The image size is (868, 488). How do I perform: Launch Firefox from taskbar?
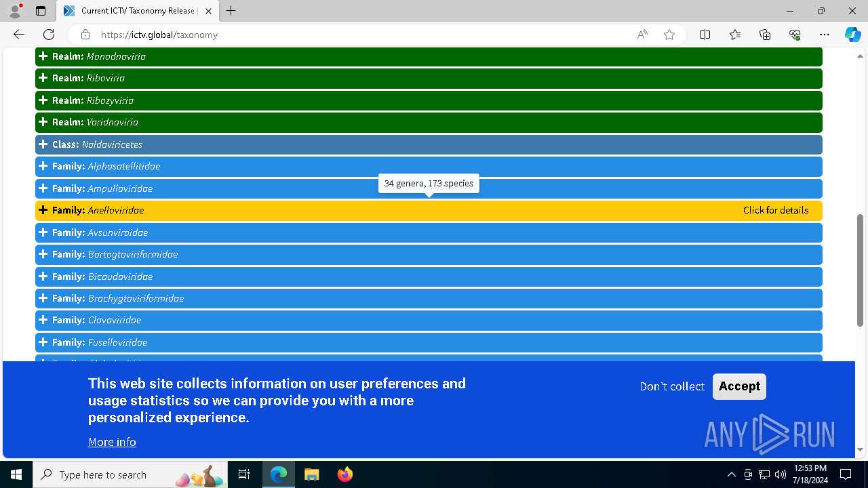[344, 474]
